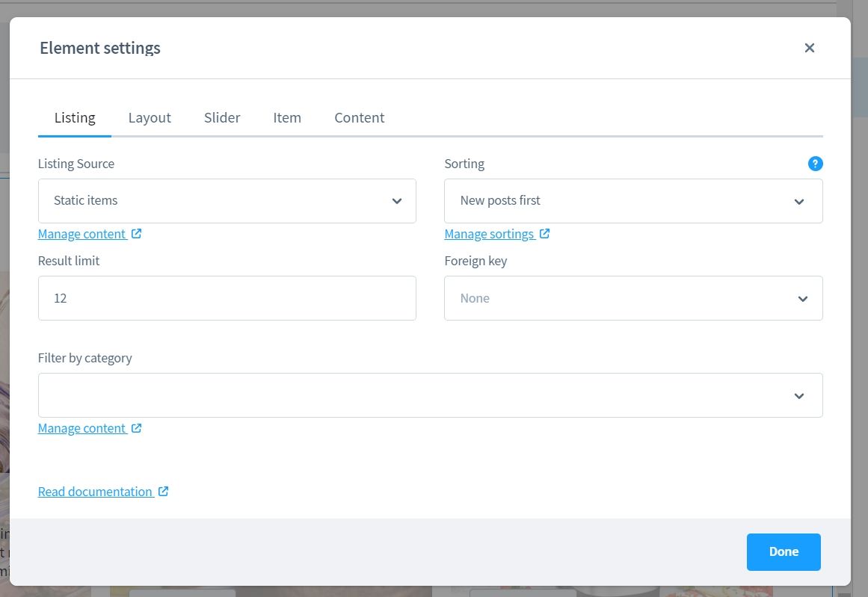Click Manage content link below Listing Source
The image size is (868, 597).
click(81, 235)
